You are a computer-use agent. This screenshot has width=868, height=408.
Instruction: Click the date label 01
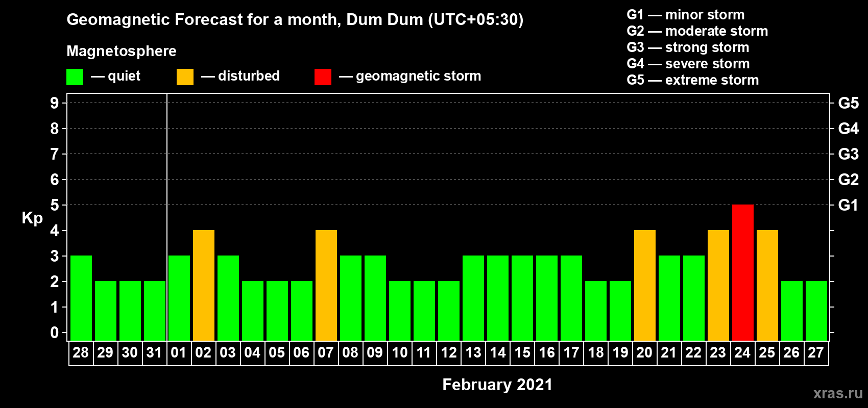tap(179, 352)
